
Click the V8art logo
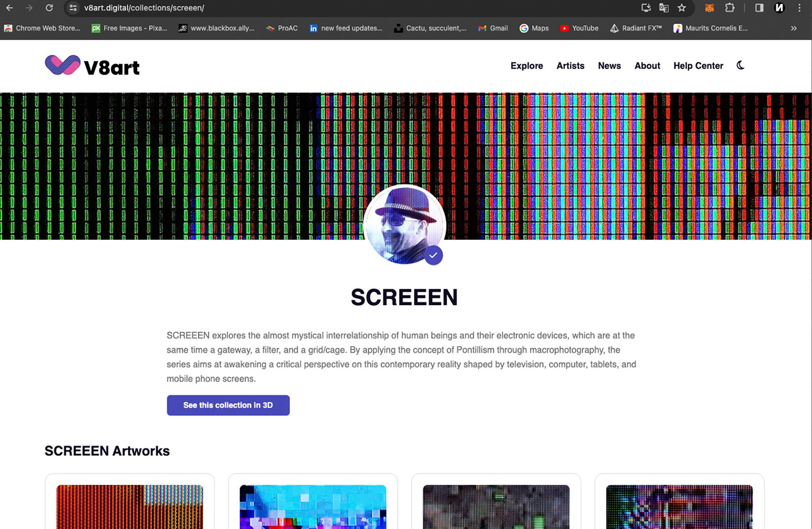coord(92,65)
